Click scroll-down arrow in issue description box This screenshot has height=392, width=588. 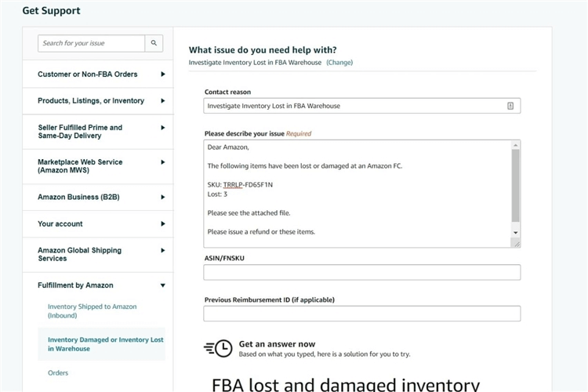tap(516, 233)
